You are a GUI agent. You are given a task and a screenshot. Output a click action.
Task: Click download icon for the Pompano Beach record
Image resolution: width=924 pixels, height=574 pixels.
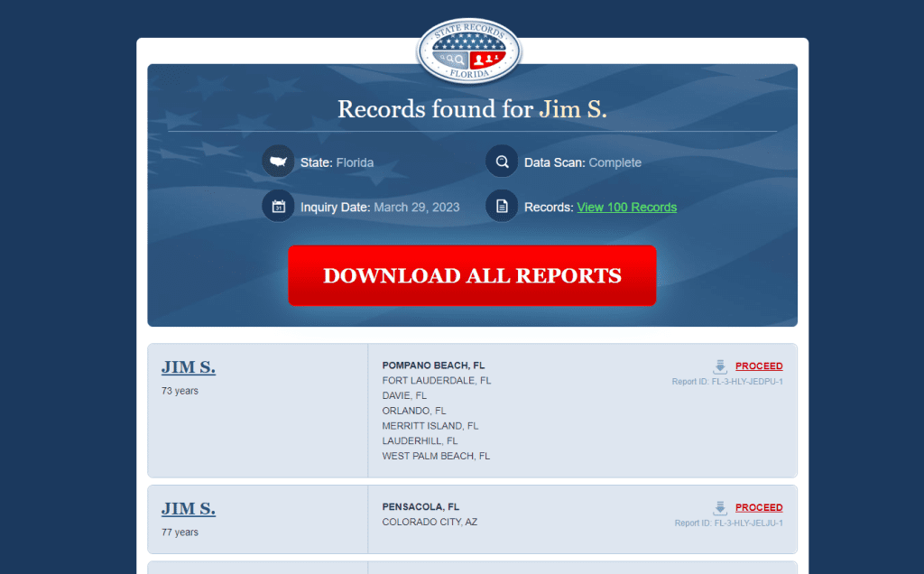[720, 366]
